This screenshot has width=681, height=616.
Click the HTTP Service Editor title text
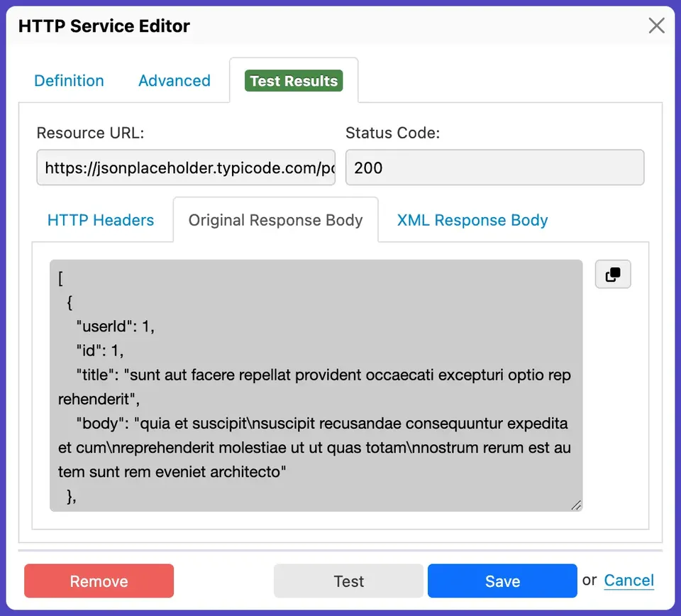tap(104, 26)
